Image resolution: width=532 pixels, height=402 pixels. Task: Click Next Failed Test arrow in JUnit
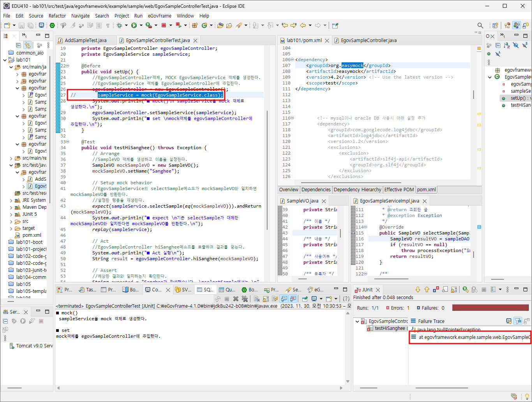pos(418,289)
